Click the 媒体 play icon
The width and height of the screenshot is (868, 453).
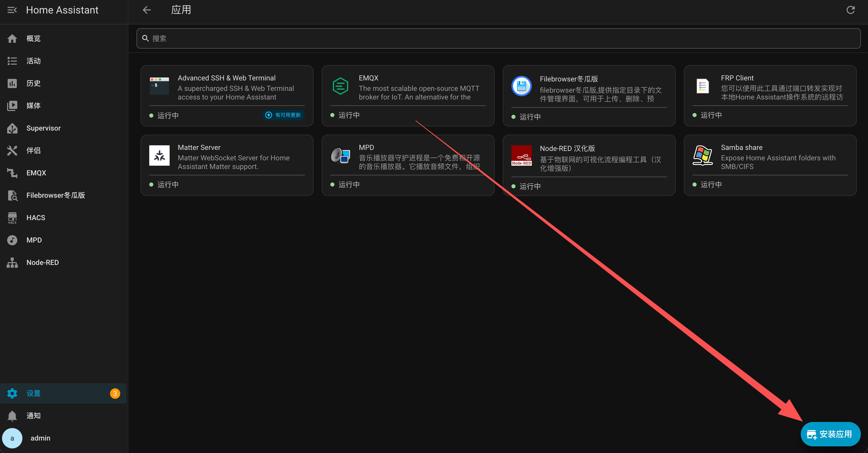tap(12, 106)
